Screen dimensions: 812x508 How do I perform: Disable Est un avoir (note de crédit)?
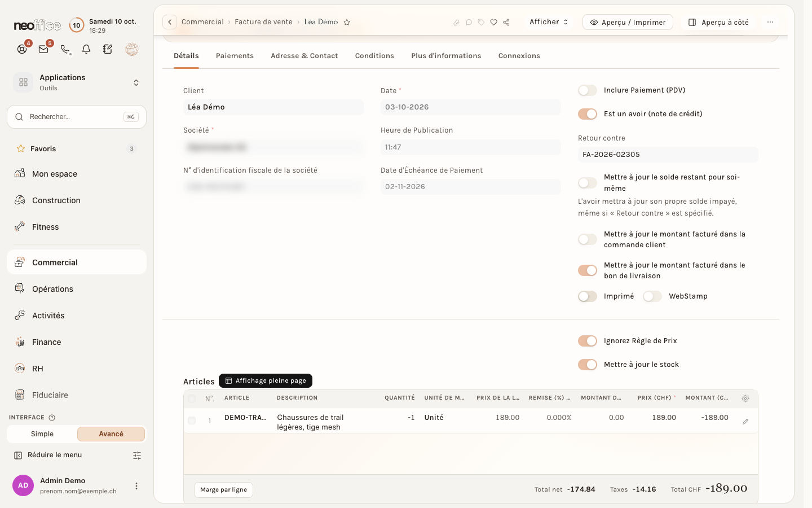(x=588, y=114)
